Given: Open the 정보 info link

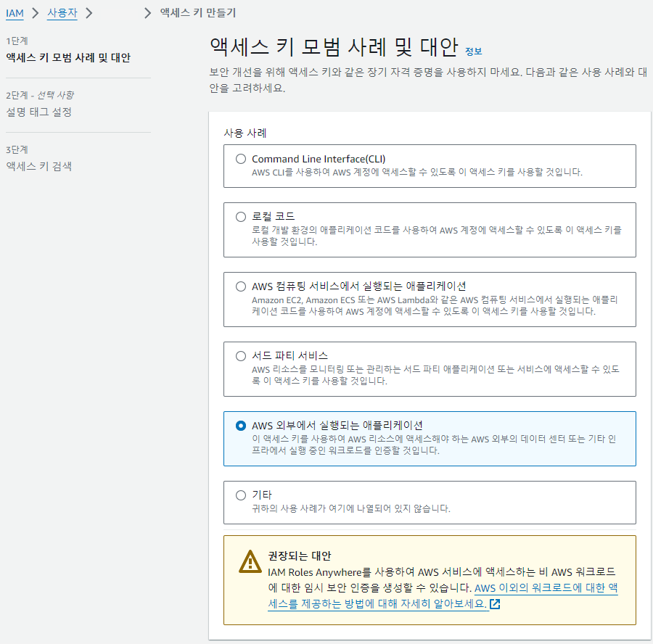Looking at the screenshot, I should 473,51.
